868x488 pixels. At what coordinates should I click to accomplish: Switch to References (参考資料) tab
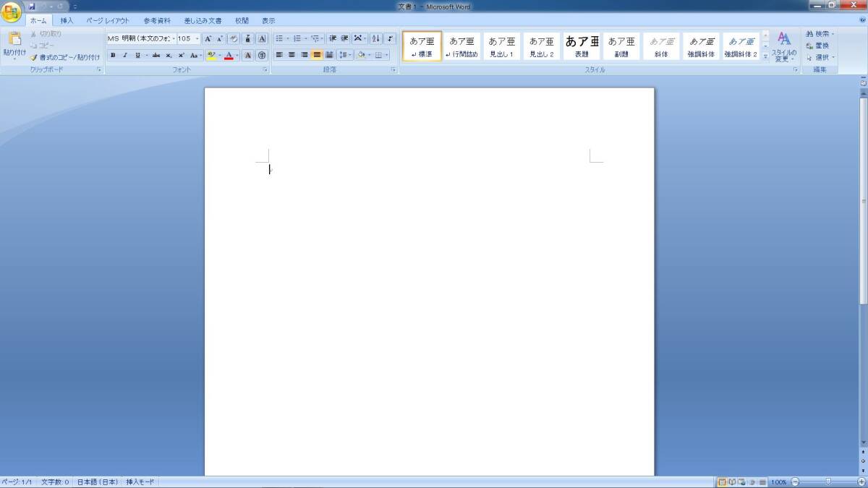point(157,21)
